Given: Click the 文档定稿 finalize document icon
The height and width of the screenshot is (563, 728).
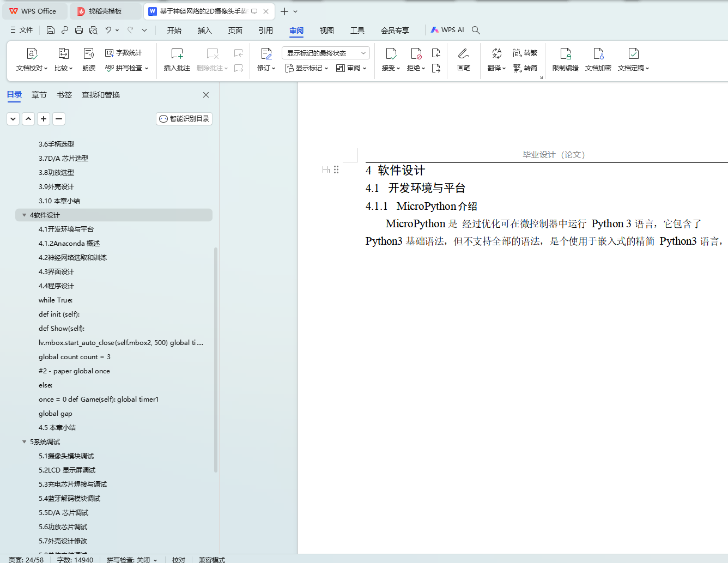Looking at the screenshot, I should pos(633,53).
